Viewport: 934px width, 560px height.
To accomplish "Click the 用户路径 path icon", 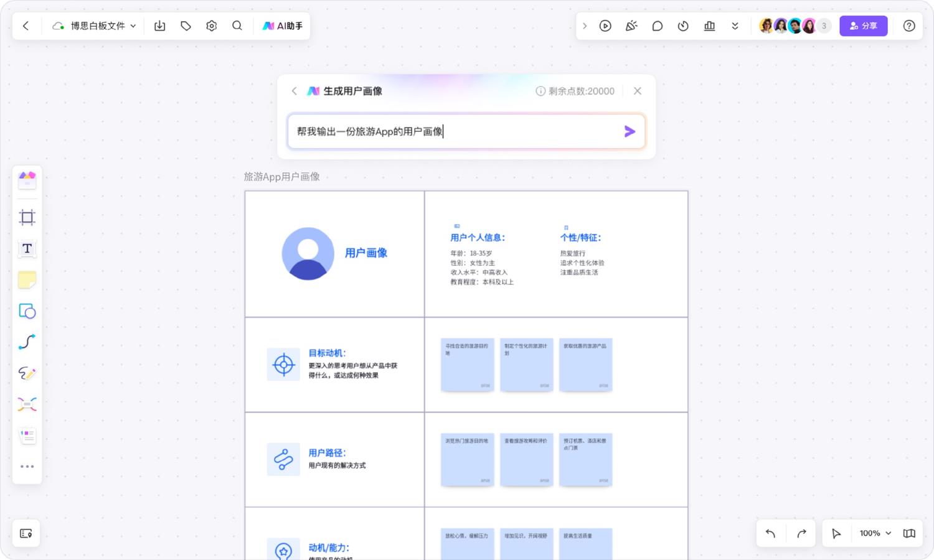I will click(283, 459).
